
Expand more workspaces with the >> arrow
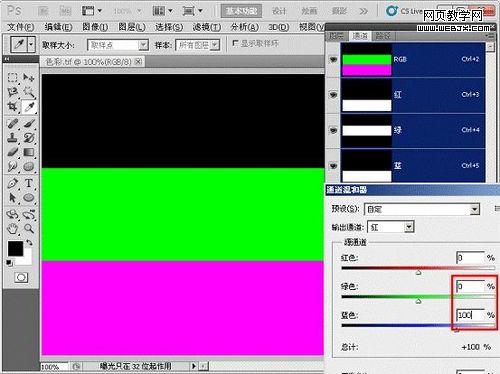pyautogui.click(x=364, y=11)
